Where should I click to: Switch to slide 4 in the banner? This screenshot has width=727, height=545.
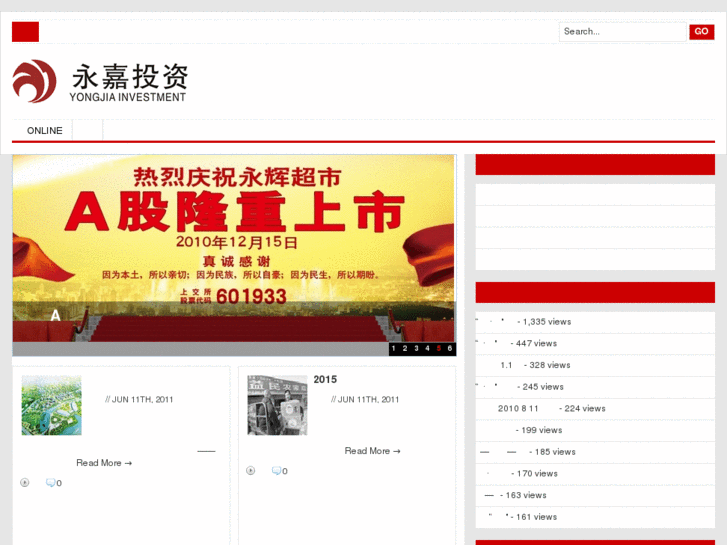(x=427, y=348)
